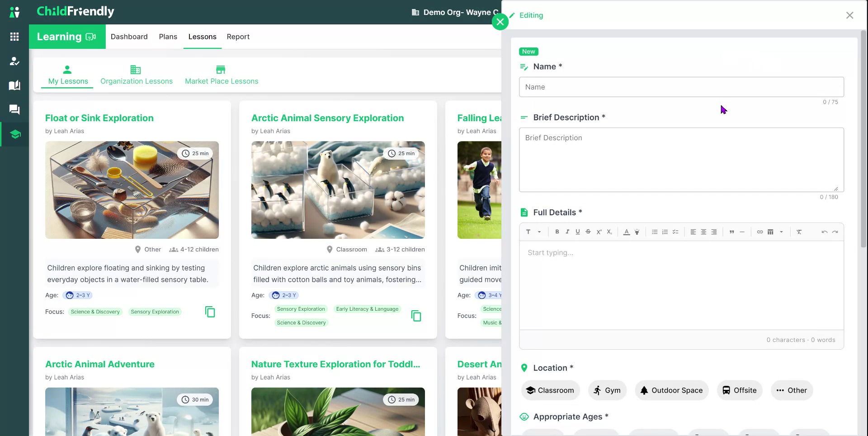The height and width of the screenshot is (436, 868).
Task: Close the Editing drawer using the grey X
Action: (x=850, y=15)
